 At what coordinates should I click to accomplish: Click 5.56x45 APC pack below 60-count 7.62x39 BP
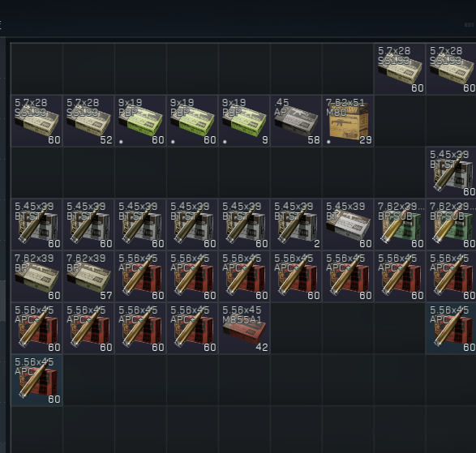tap(36, 328)
